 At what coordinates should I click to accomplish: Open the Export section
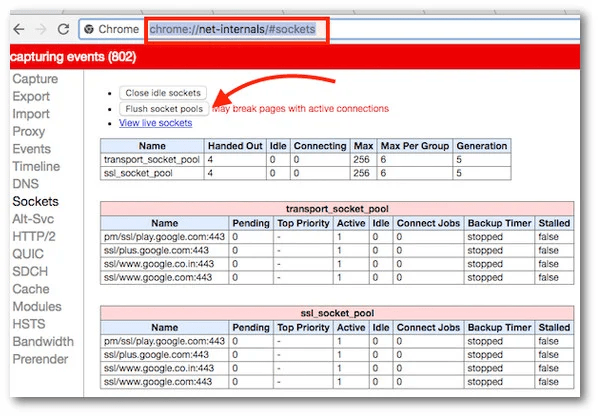[x=31, y=96]
